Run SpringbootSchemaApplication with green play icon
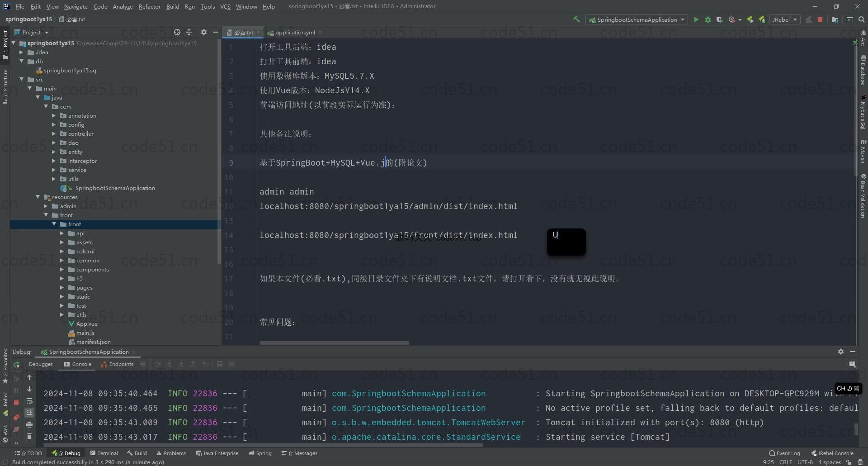The width and height of the screenshot is (868, 466). click(x=696, y=19)
